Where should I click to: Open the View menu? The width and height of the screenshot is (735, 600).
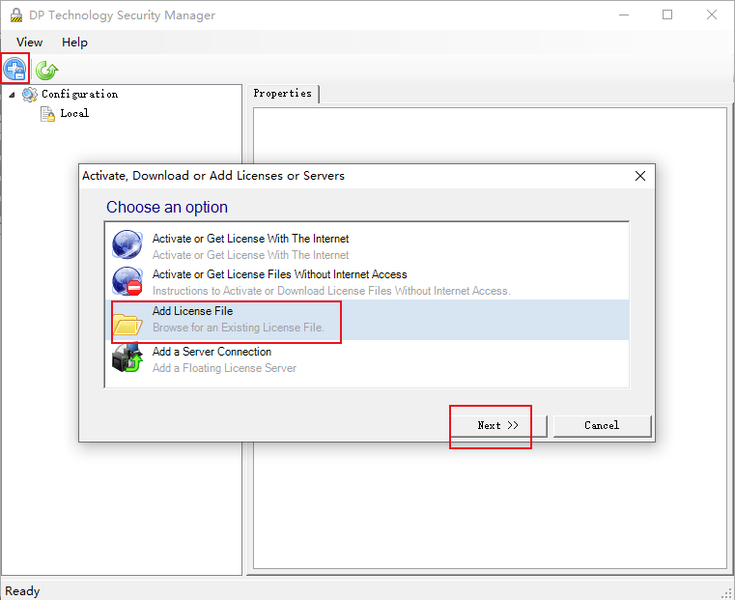point(29,42)
